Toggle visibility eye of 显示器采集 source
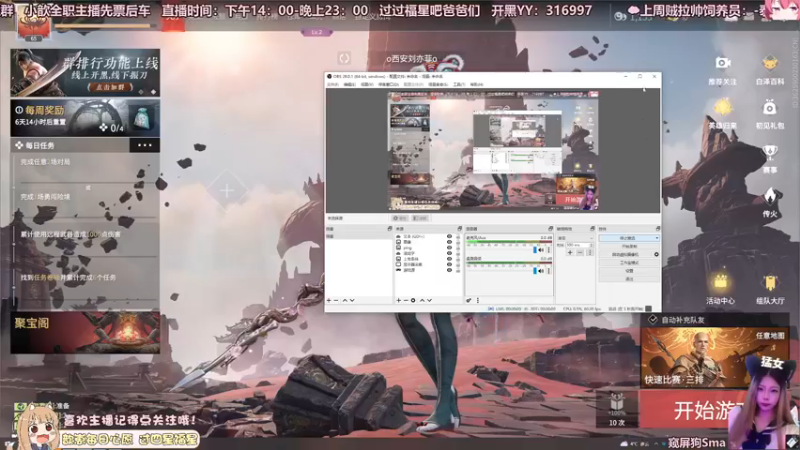This screenshot has width=800, height=450. [449, 264]
